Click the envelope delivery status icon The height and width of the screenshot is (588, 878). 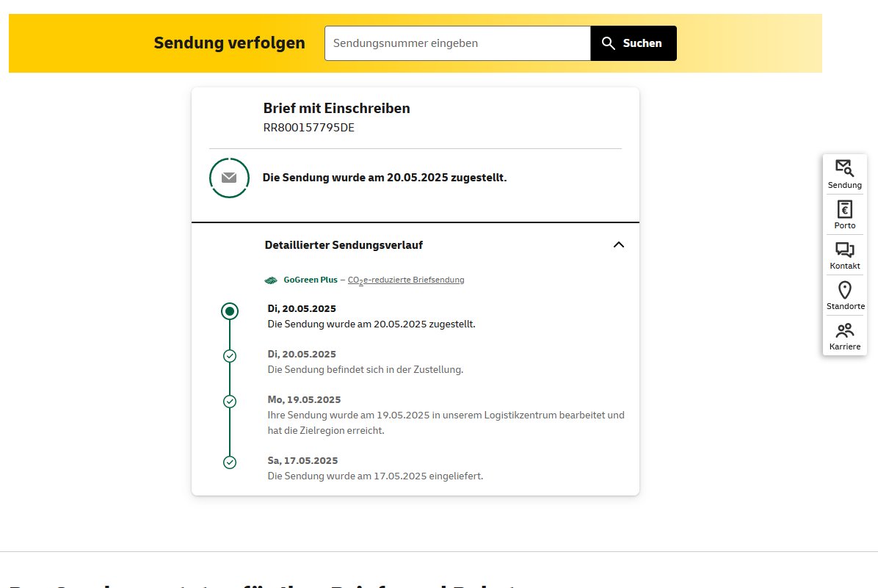tap(229, 178)
